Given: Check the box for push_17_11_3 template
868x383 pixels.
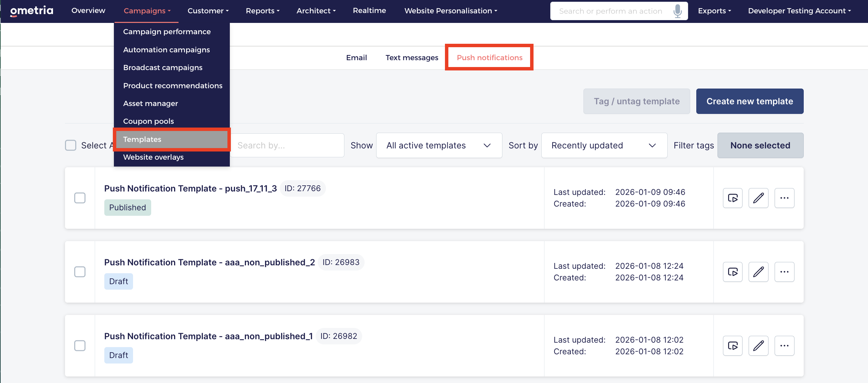Looking at the screenshot, I should [x=80, y=198].
